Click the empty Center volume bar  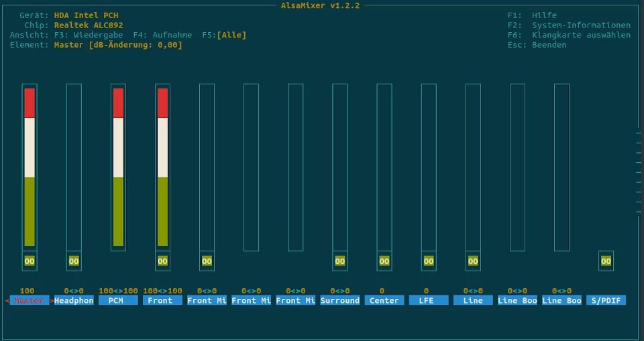click(x=384, y=167)
